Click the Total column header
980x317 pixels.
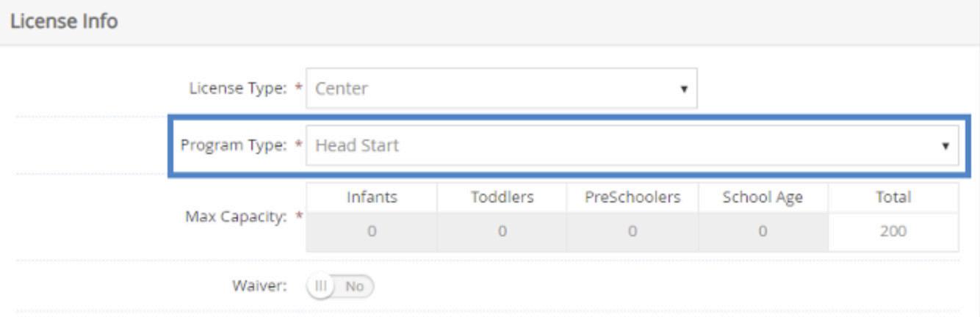(x=893, y=197)
